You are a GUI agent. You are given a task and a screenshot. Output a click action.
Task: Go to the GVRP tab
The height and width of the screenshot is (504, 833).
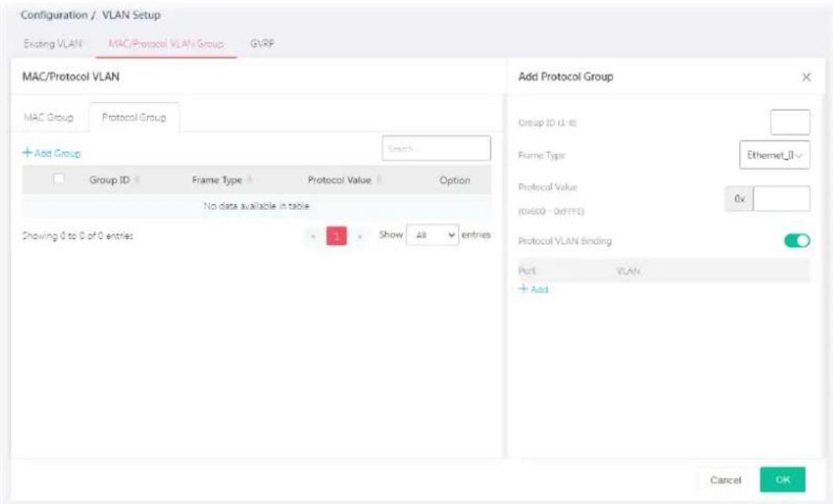click(x=262, y=43)
